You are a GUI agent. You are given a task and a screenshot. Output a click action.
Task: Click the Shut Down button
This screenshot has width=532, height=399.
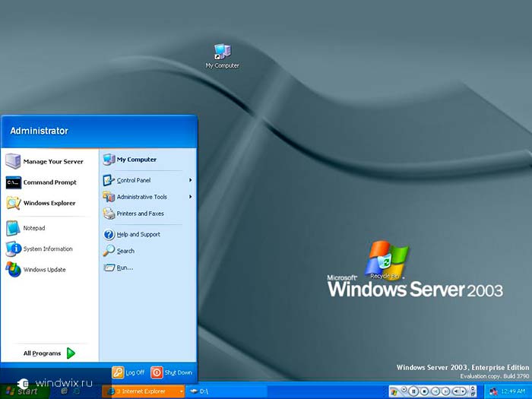pos(172,372)
